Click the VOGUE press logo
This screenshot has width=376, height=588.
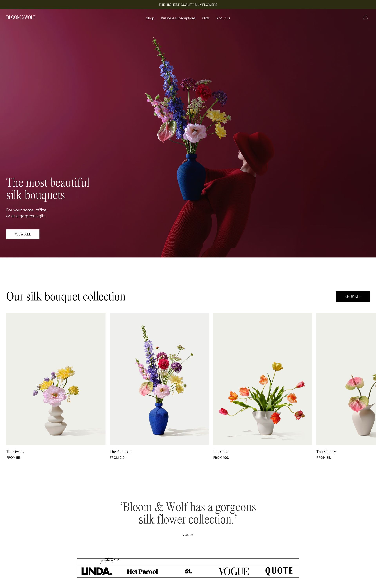tap(234, 571)
